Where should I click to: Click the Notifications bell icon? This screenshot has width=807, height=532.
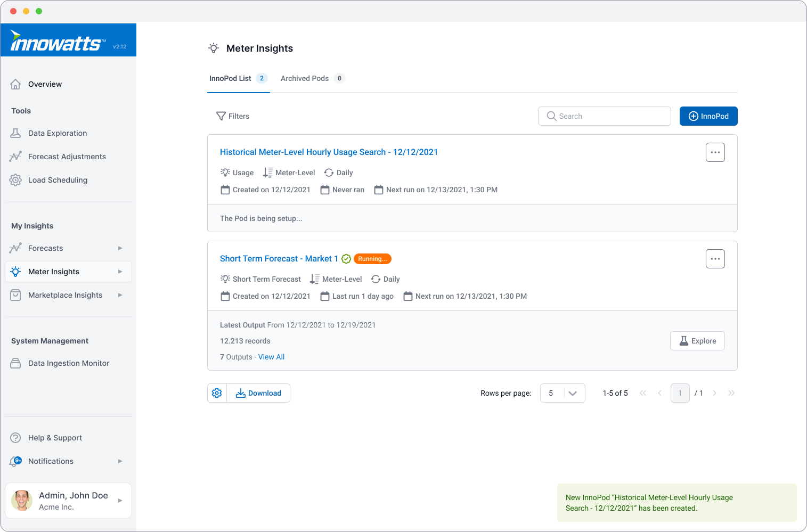click(15, 461)
